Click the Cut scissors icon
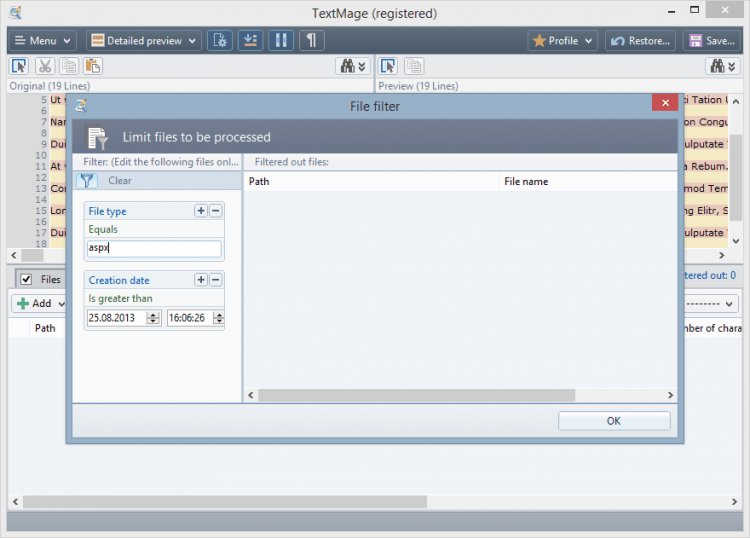The width and height of the screenshot is (750, 538). 45,66
